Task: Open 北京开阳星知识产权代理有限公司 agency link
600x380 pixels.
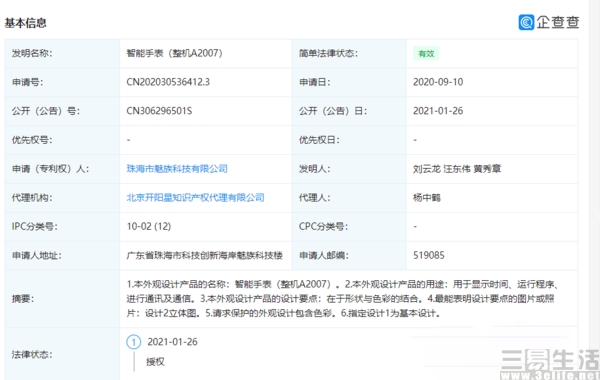Action: tap(195, 197)
